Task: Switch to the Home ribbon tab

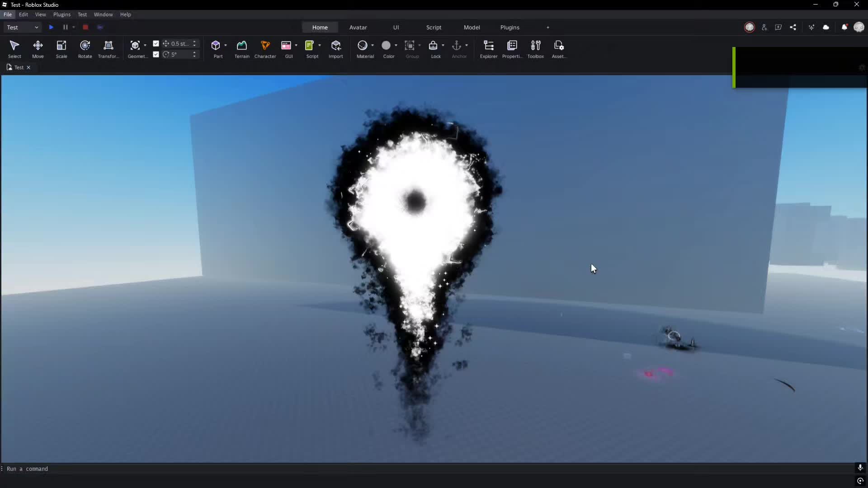Action: tap(320, 28)
